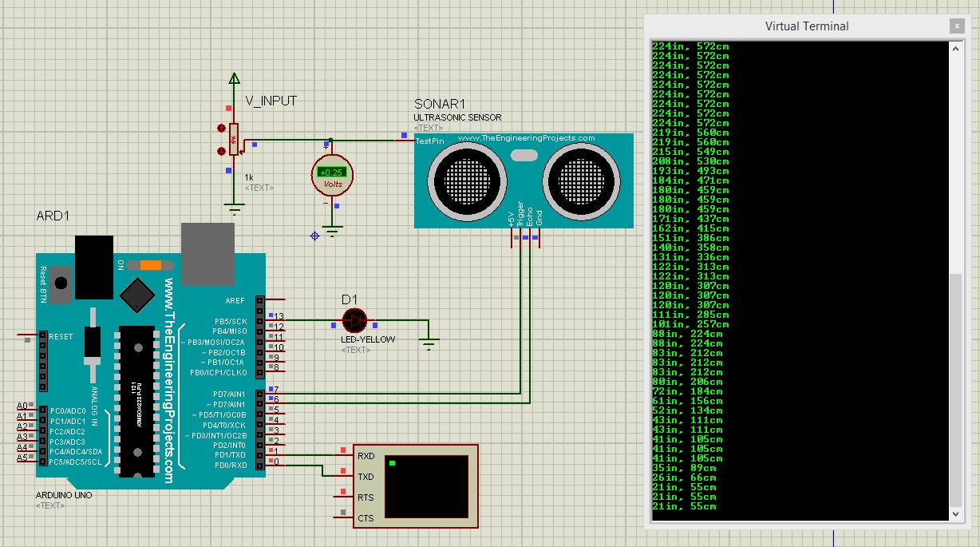Click the ATmega chip on the Arduino board

click(x=136, y=401)
